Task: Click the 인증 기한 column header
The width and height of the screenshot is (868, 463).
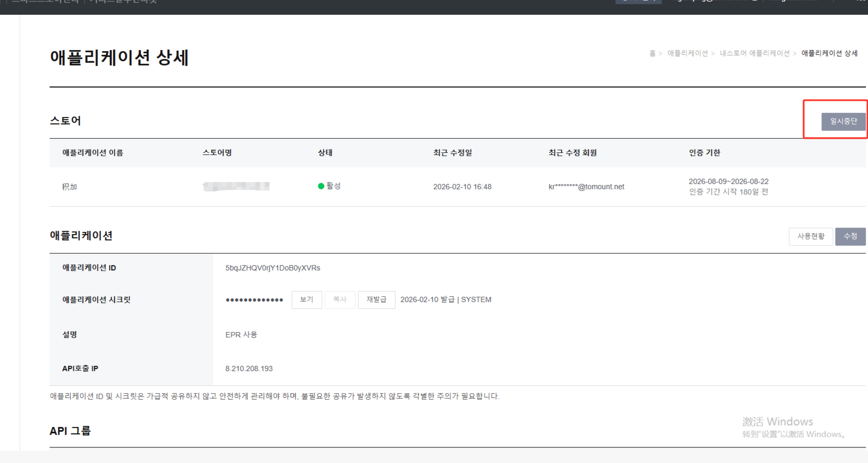Action: click(x=704, y=153)
